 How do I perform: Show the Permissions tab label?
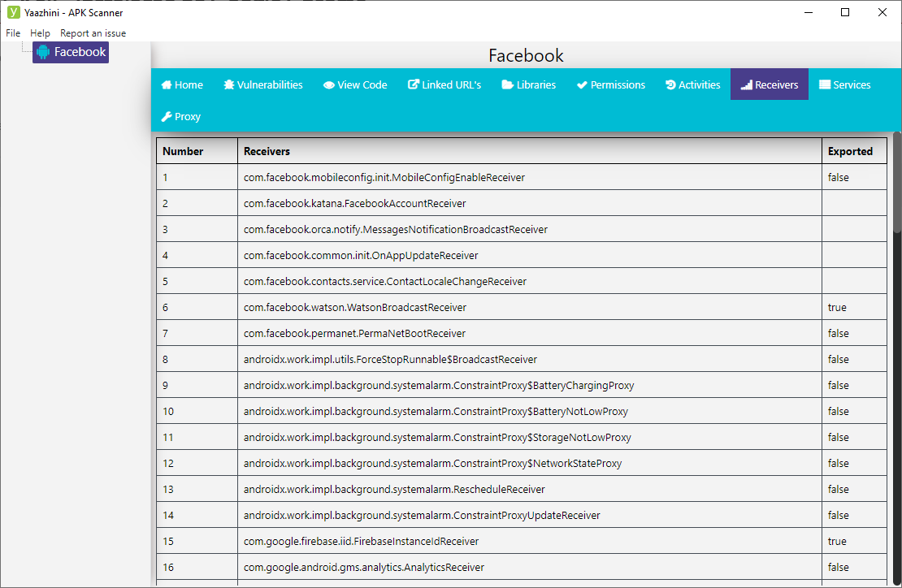click(x=618, y=85)
